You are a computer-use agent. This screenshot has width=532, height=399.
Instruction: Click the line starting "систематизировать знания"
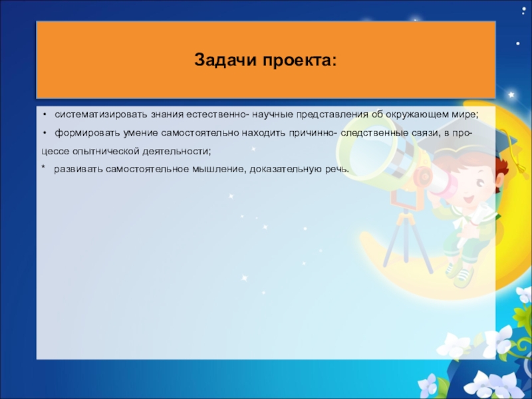tap(267, 114)
